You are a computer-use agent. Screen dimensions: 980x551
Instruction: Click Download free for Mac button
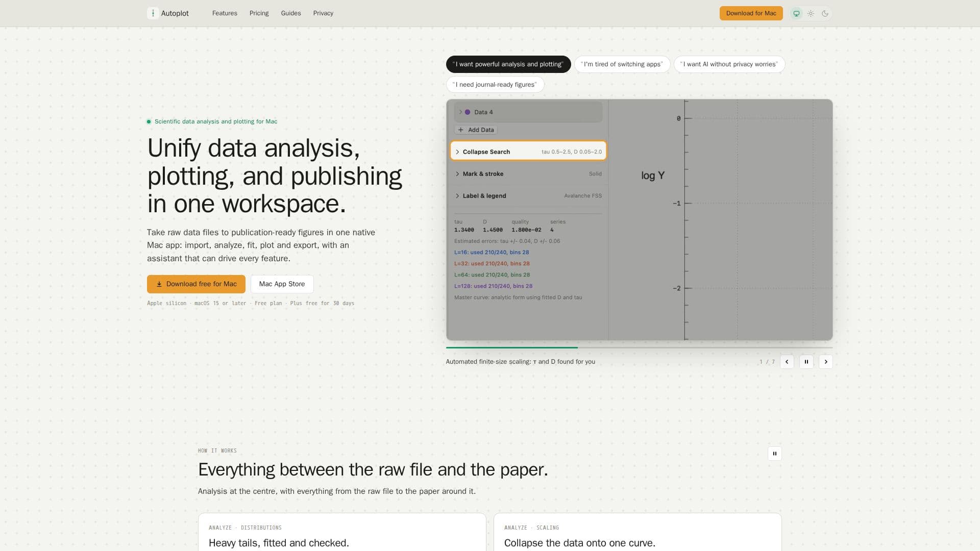pos(196,284)
